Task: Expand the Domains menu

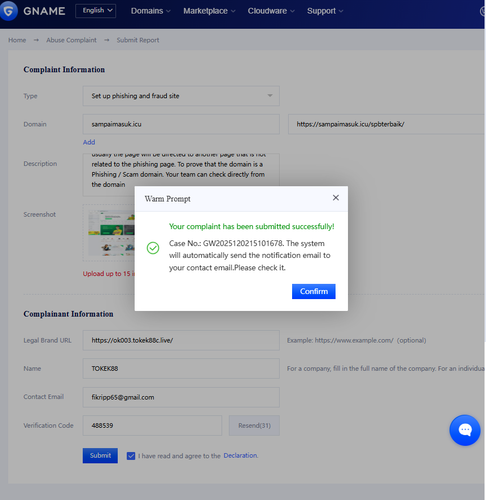Action: (150, 11)
